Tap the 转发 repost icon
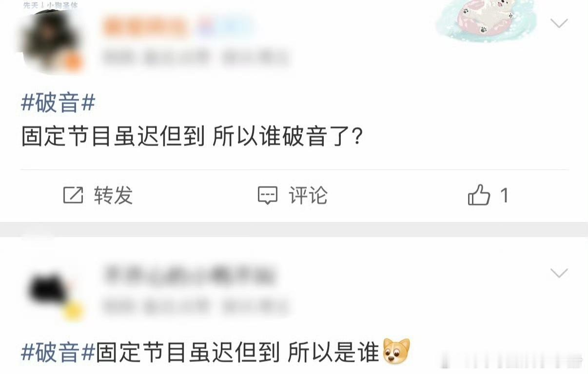 [73, 195]
